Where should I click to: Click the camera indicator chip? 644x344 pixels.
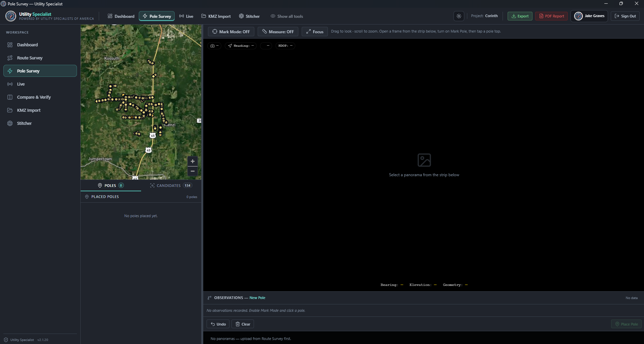(214, 46)
